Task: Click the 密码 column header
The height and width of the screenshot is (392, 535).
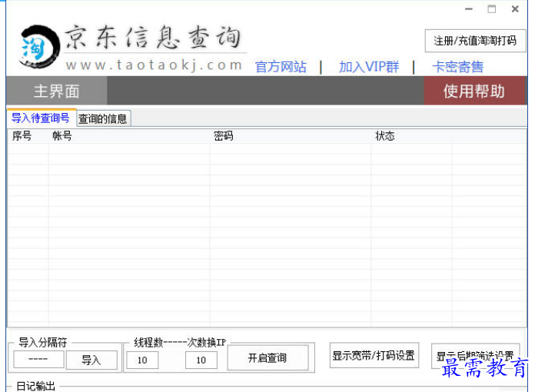Action: [291, 136]
